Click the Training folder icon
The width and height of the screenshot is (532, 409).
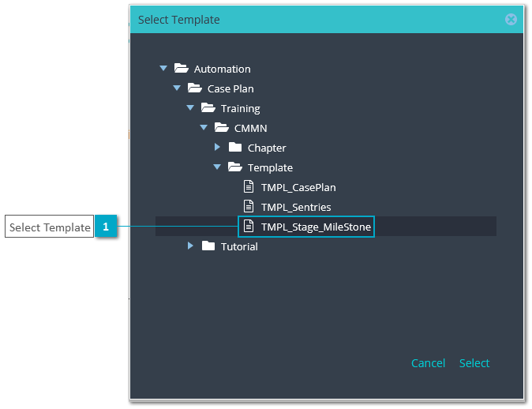208,107
